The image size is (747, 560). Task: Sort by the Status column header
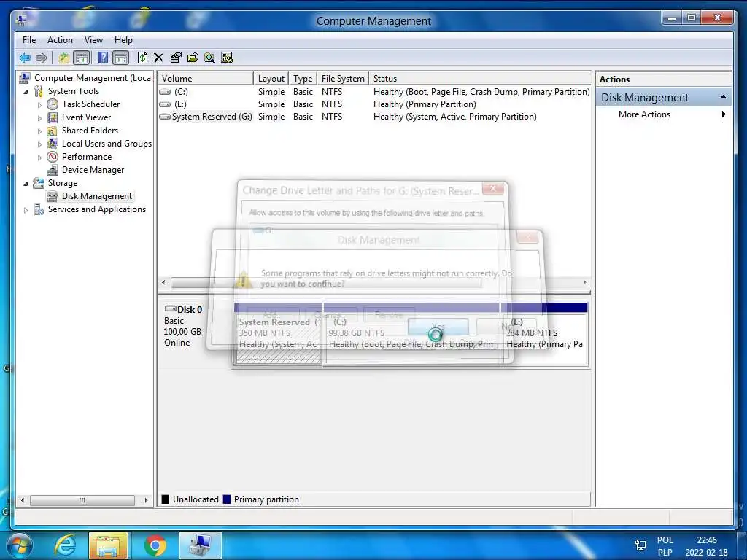[480, 79]
